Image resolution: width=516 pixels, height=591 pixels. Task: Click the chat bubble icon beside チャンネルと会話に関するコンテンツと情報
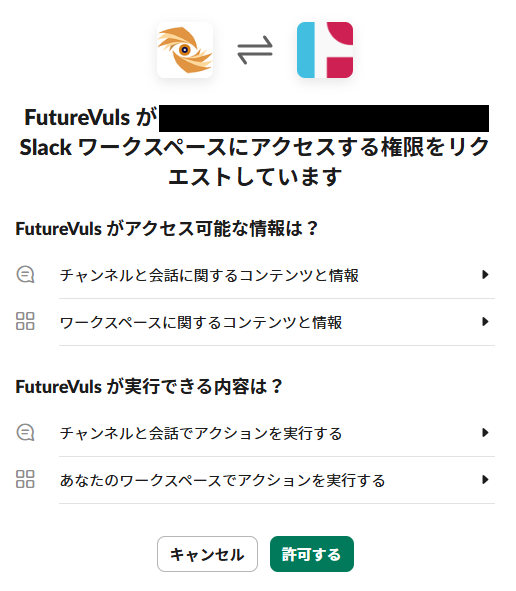coord(25,274)
